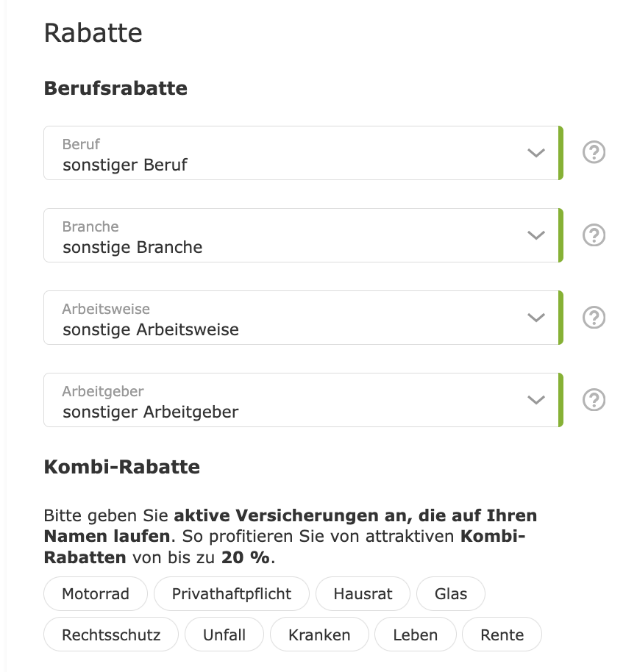637x672 pixels.
Task: Click the Arbeitgeber help question mark
Action: tap(594, 399)
